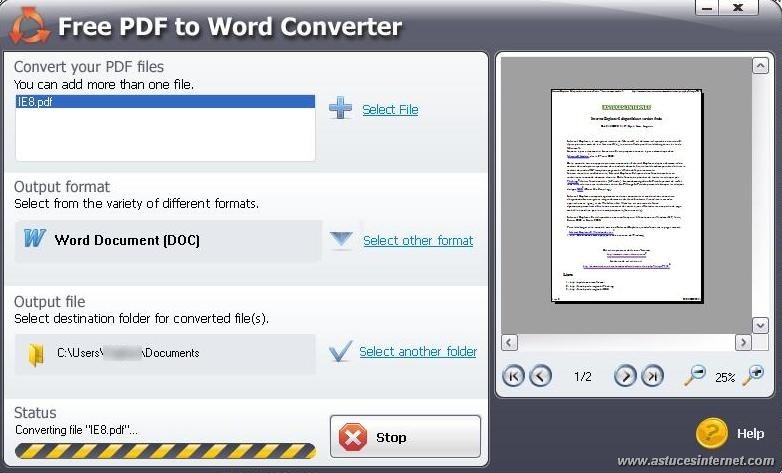Stop the conversion with the Stop button
Screen dimensions: 782x473
[x=405, y=437]
